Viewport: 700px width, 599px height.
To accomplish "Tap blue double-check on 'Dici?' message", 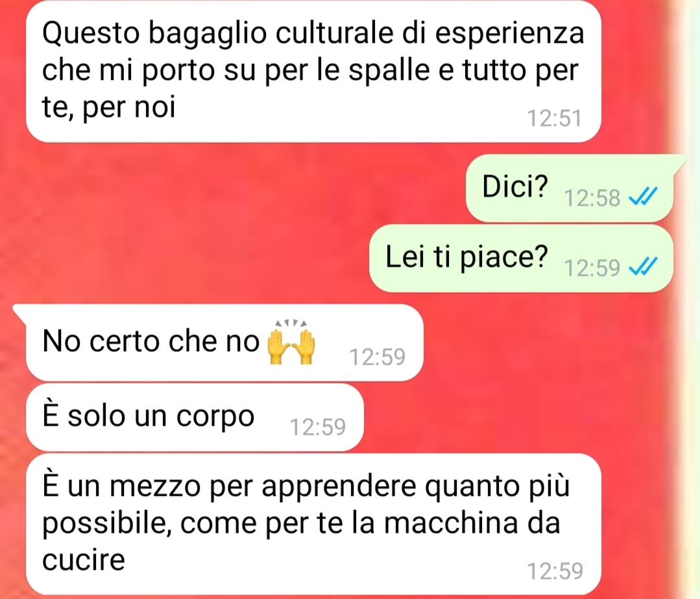I will tap(643, 196).
